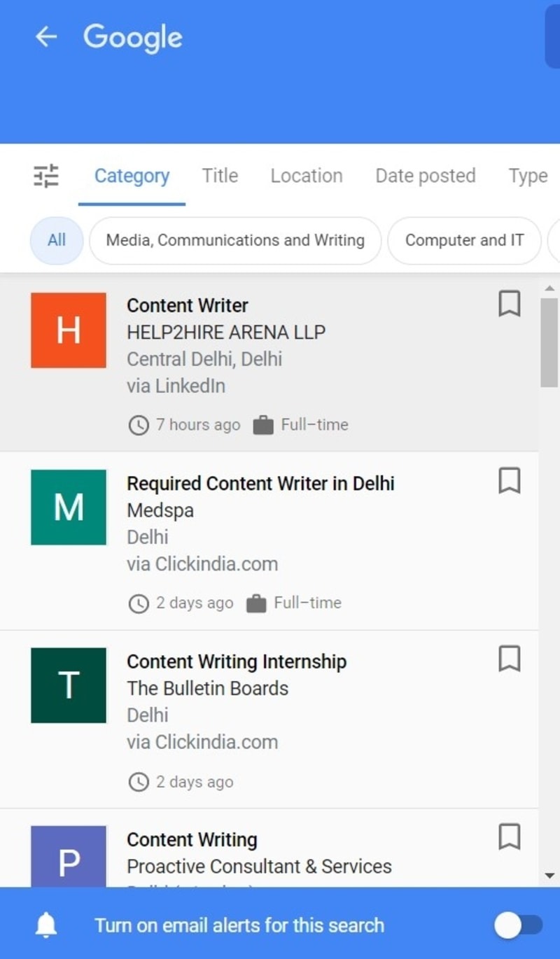Select the Computer and IT filter chip

click(464, 240)
